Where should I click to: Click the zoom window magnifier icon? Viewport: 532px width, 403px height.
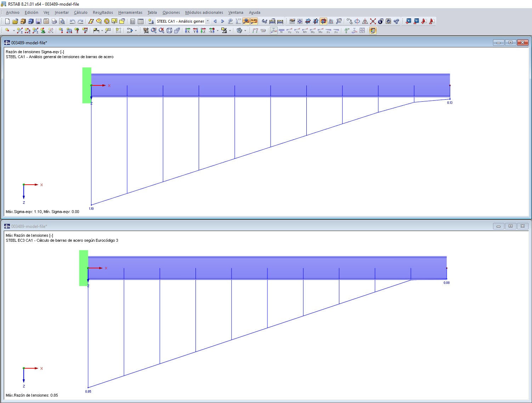point(154,30)
